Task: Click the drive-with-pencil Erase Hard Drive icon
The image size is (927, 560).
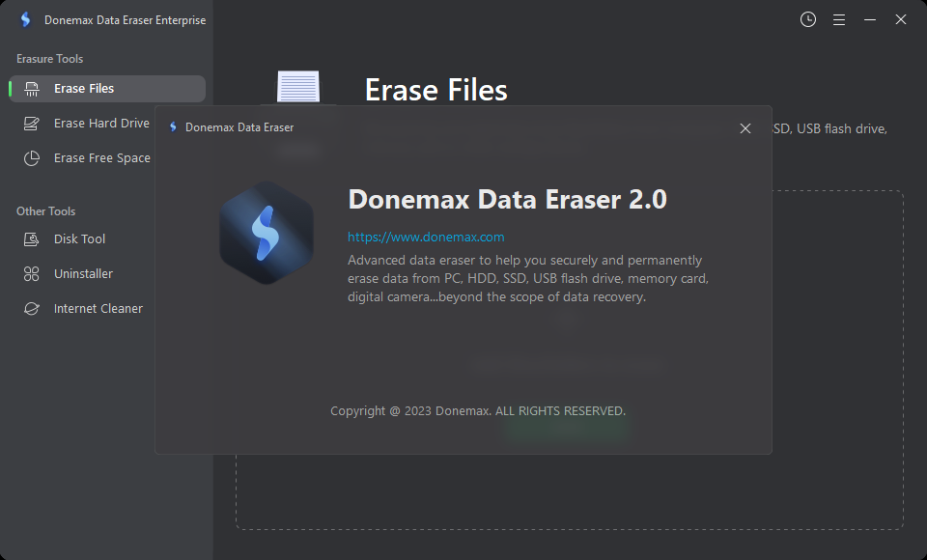Action: [x=31, y=123]
